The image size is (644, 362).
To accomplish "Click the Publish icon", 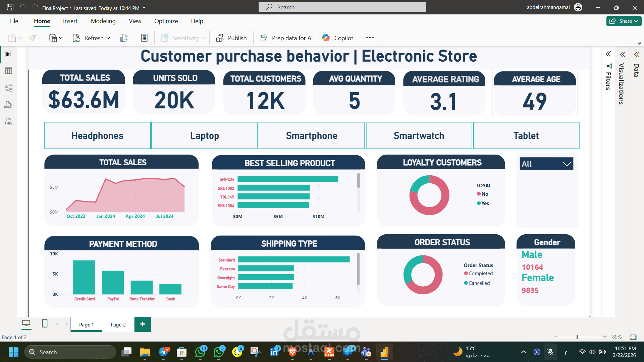I will coord(220,38).
